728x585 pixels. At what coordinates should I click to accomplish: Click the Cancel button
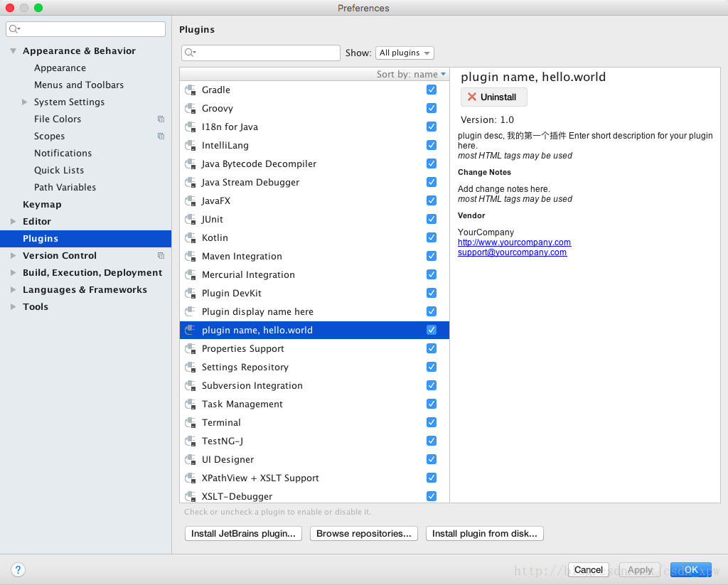coord(588,569)
